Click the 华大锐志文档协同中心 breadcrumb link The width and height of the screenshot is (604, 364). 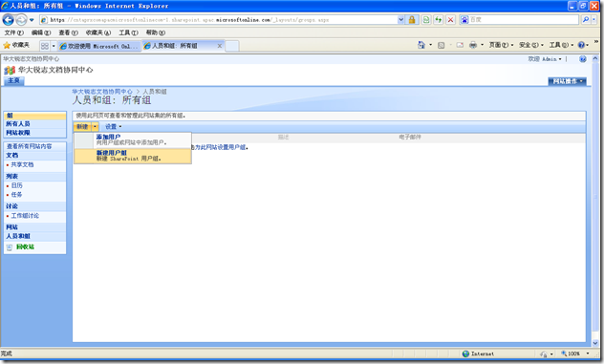102,92
